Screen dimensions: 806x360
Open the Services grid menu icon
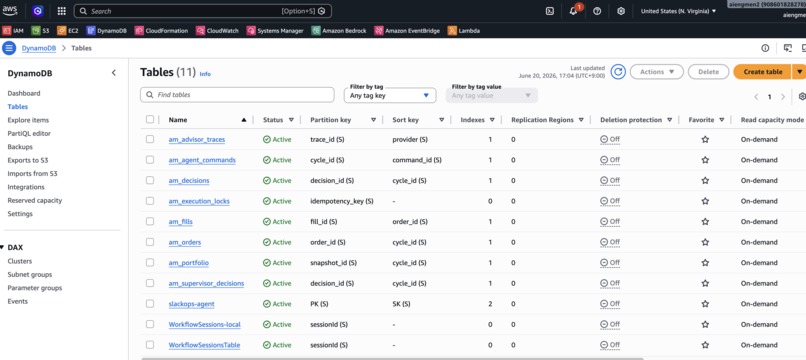(x=62, y=11)
